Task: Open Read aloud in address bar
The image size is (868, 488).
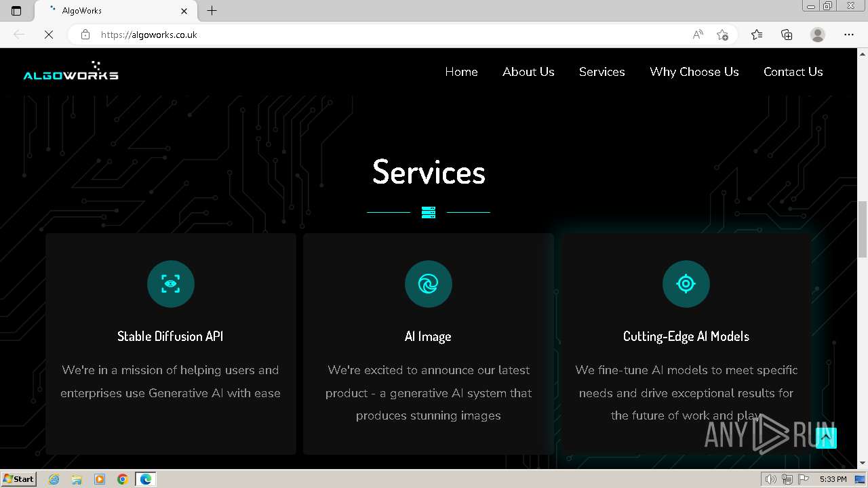Action: [698, 35]
